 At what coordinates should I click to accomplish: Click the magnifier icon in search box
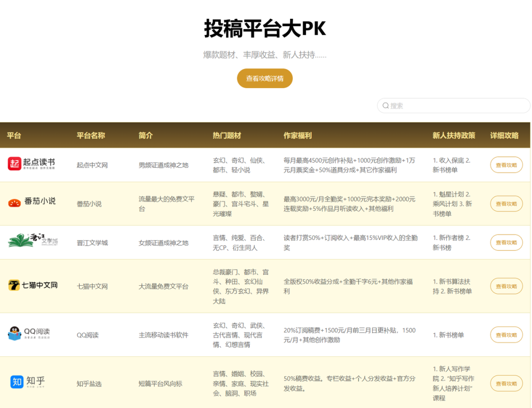tap(385, 105)
